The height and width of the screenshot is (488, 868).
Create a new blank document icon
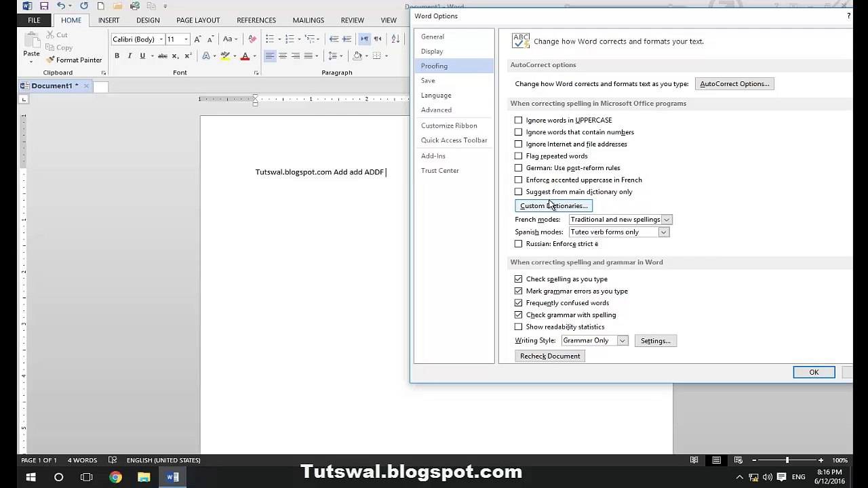[100, 6]
